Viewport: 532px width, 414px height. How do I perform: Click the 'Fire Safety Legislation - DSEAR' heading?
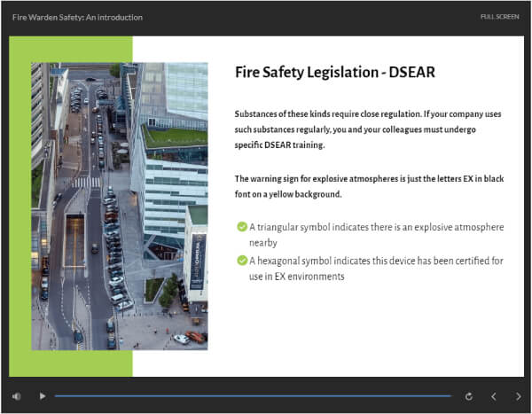tap(335, 73)
